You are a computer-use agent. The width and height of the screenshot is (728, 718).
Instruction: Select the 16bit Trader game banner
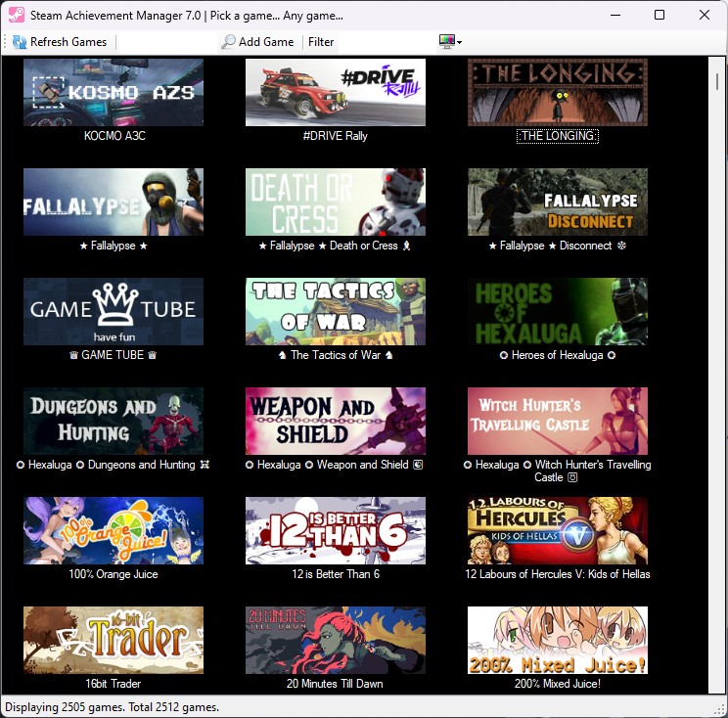[114, 640]
